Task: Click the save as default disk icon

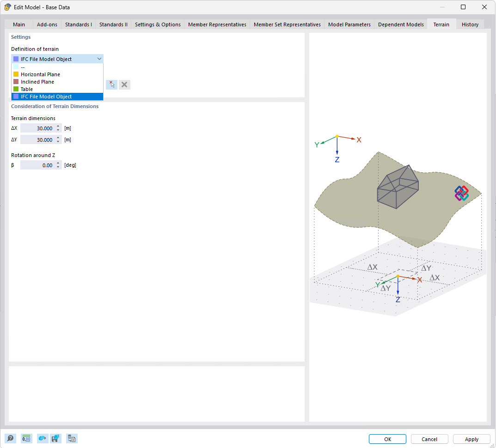Action: (56, 438)
